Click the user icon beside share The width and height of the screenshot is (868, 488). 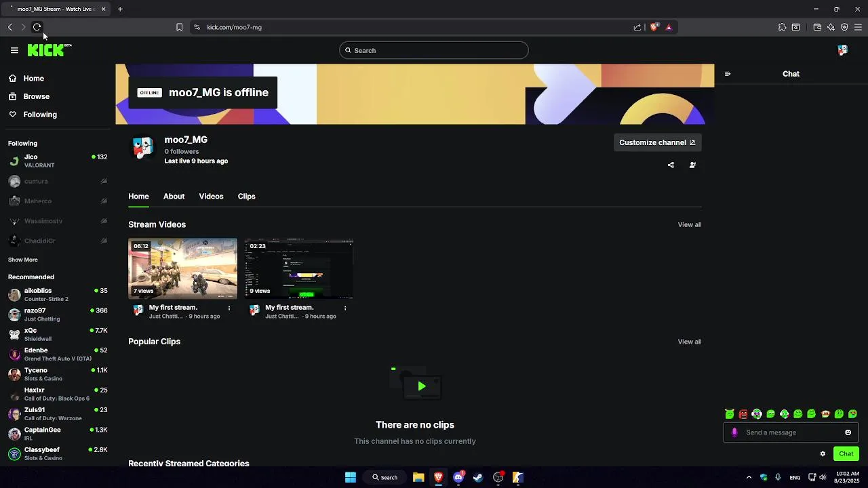(692, 165)
